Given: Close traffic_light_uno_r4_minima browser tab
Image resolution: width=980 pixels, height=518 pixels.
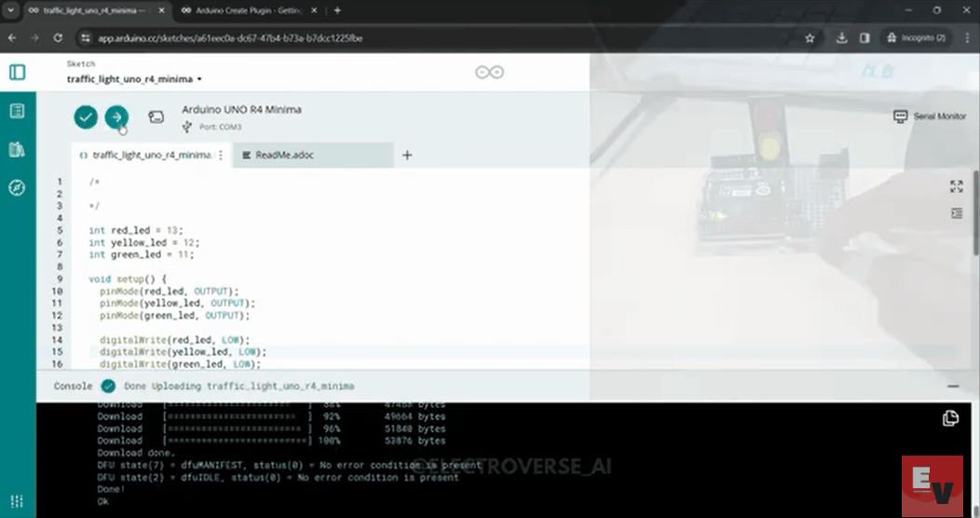Looking at the screenshot, I should [x=162, y=10].
